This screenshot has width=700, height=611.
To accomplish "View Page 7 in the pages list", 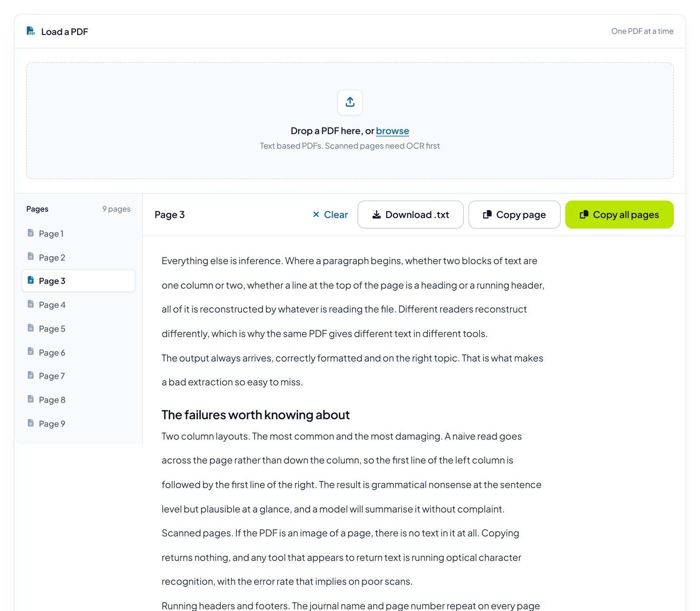I will tap(78, 376).
